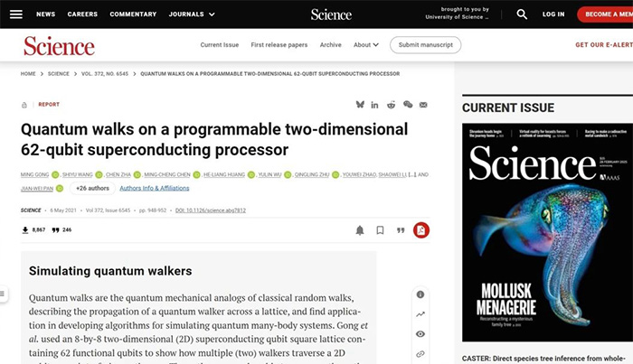Open the Mollusk Menagerie cover thumbnail
The width and height of the screenshot is (633, 364).
tap(547, 233)
